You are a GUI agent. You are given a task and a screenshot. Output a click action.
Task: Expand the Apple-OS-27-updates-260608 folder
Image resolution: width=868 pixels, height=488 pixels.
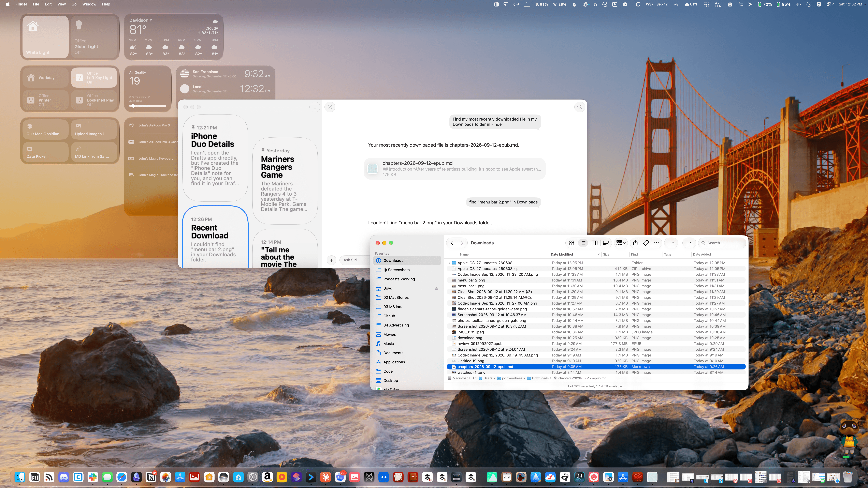(449, 263)
